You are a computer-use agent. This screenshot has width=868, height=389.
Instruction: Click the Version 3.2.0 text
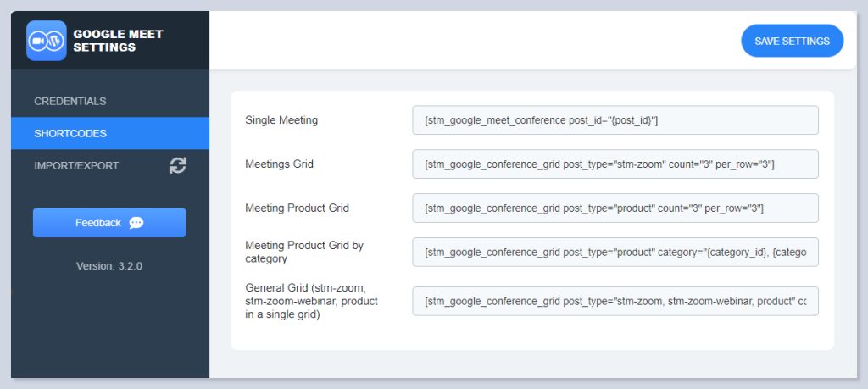point(109,266)
